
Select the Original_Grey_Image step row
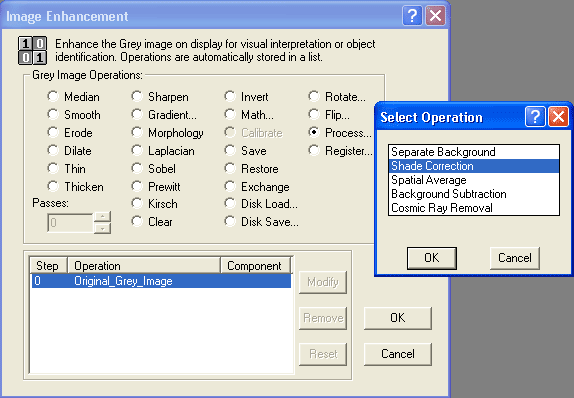[161, 281]
